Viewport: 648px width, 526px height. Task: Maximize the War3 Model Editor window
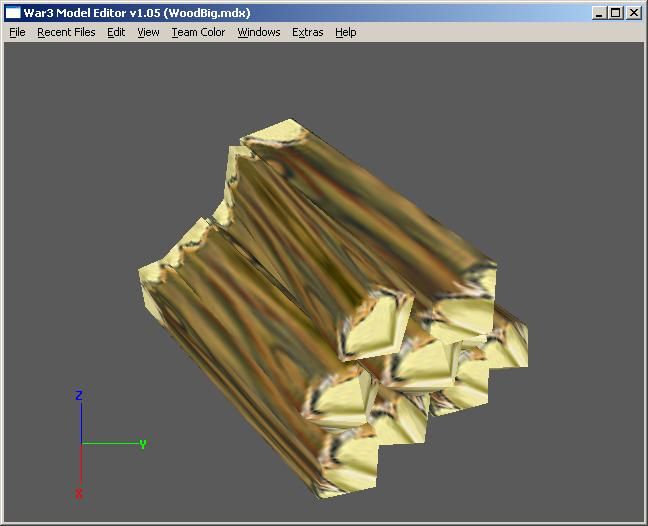tap(615, 13)
